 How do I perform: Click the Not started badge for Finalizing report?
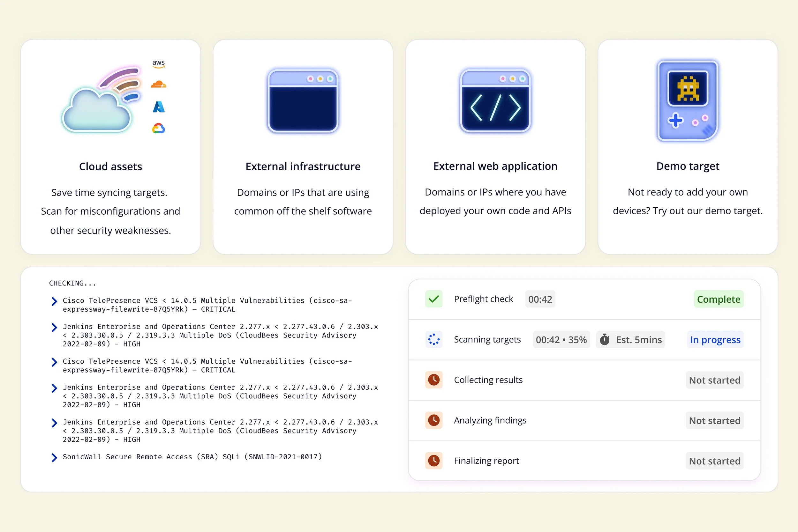pyautogui.click(x=714, y=461)
